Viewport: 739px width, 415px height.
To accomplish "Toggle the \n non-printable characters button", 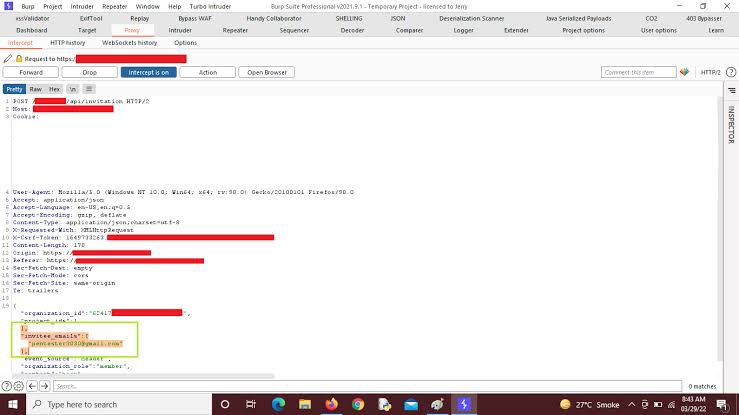I will (x=73, y=89).
